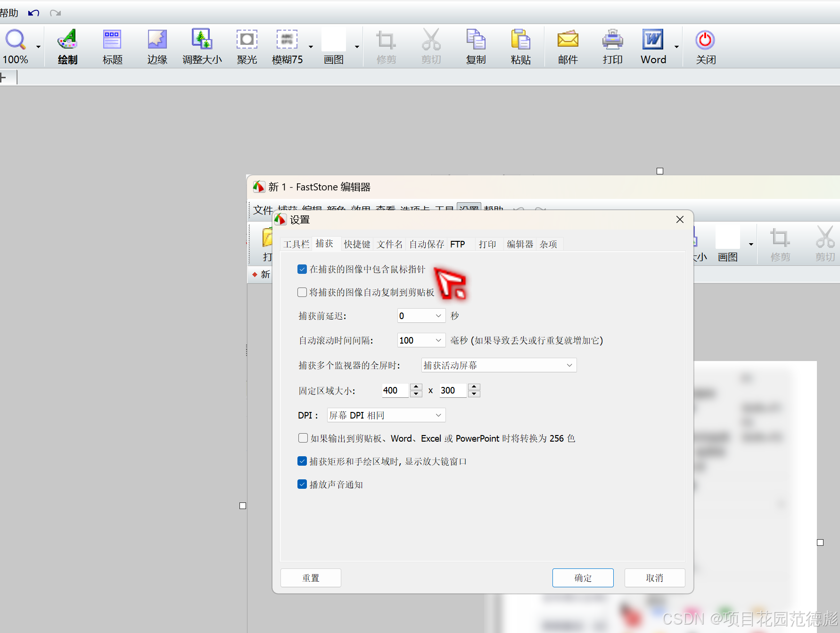Click 画图 button in FastStone editor window
Viewport: 840px width, 633px height.
click(728, 244)
